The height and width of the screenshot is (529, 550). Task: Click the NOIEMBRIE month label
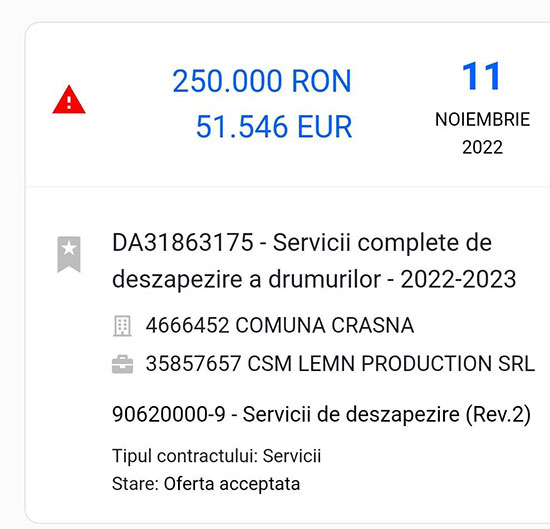click(482, 120)
